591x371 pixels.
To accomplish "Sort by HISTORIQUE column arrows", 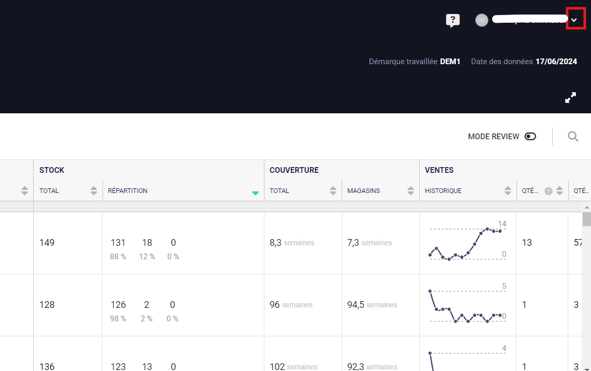I will tap(508, 191).
